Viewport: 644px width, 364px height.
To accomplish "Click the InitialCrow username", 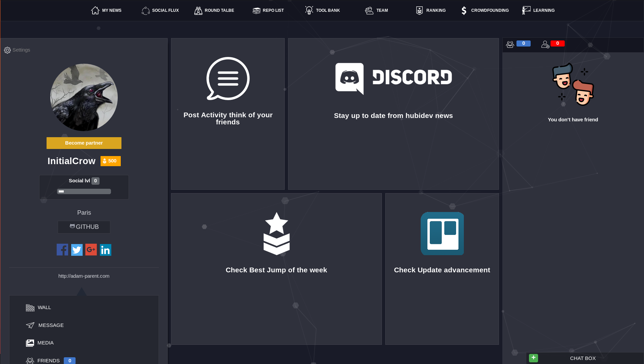I will click(72, 161).
